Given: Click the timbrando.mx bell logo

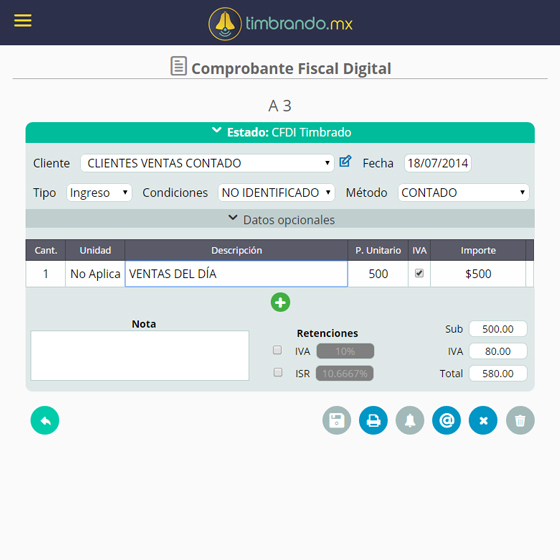Looking at the screenshot, I should 225,24.
